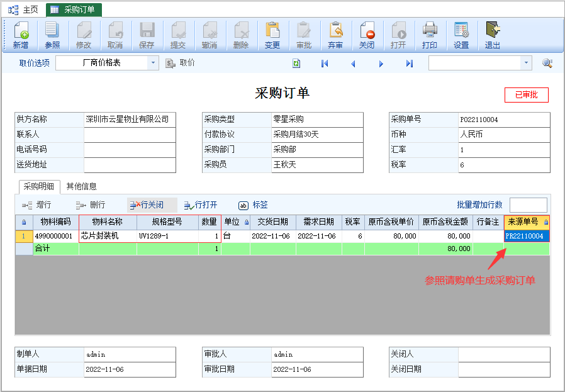Expand the 厂商价格表 price option dropdown
The height and width of the screenshot is (392, 565).
coord(153,63)
